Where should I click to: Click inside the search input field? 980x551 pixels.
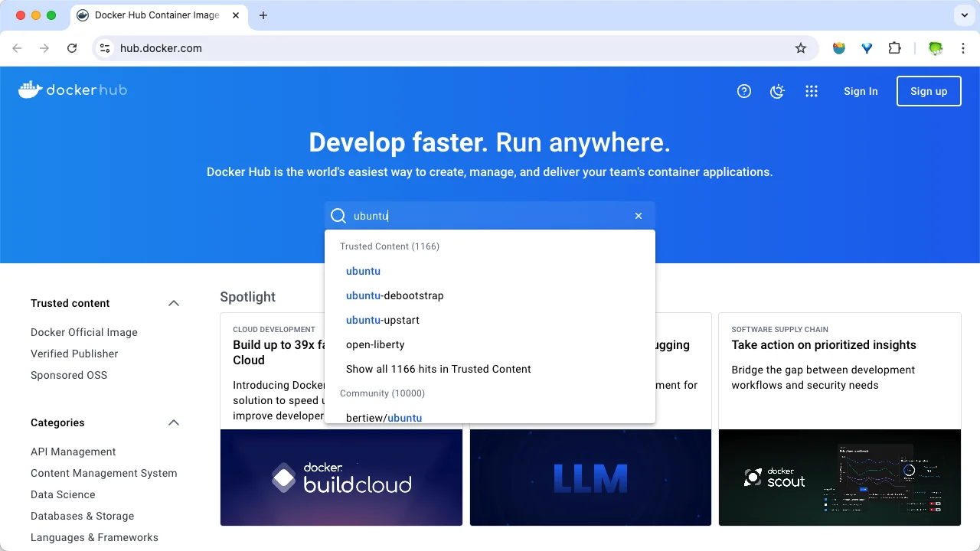click(459, 216)
